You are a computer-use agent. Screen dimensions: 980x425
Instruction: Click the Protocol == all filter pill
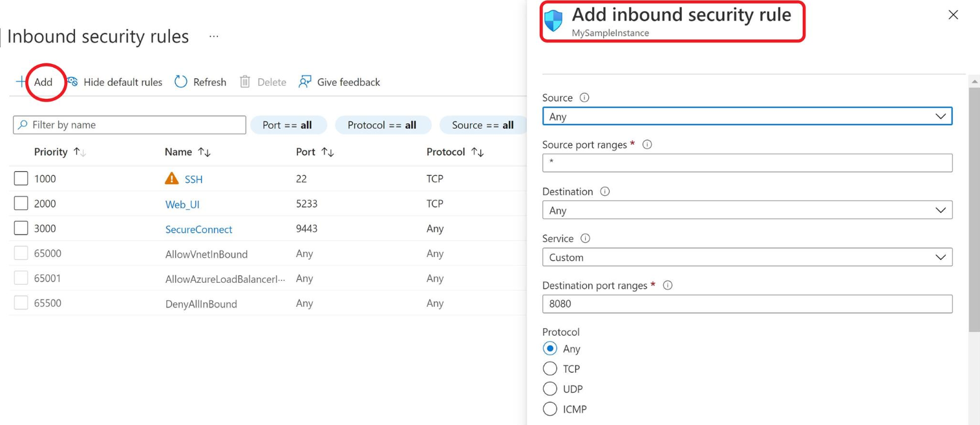click(x=382, y=125)
